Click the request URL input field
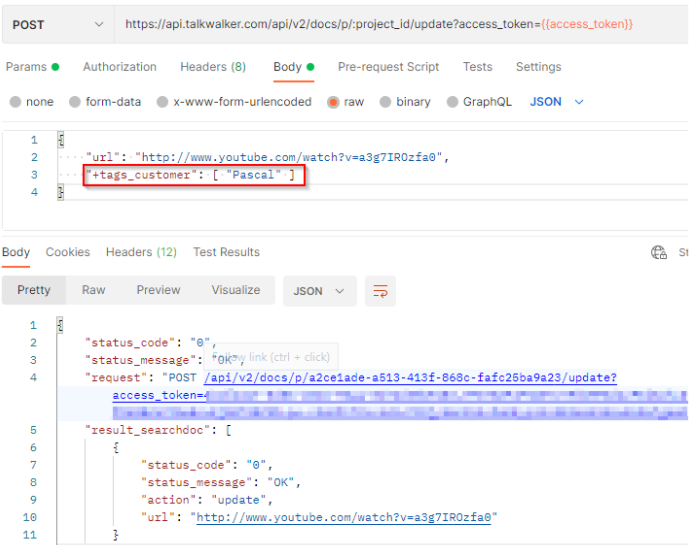690x545 pixels. [400, 25]
